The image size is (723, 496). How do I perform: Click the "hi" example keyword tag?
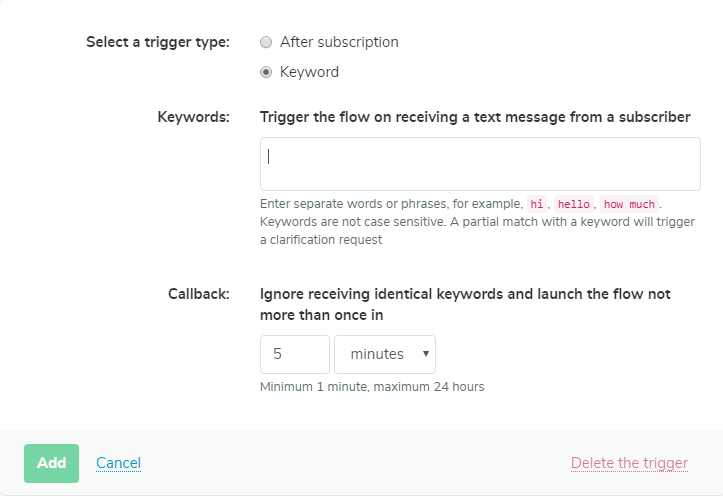pyautogui.click(x=537, y=204)
